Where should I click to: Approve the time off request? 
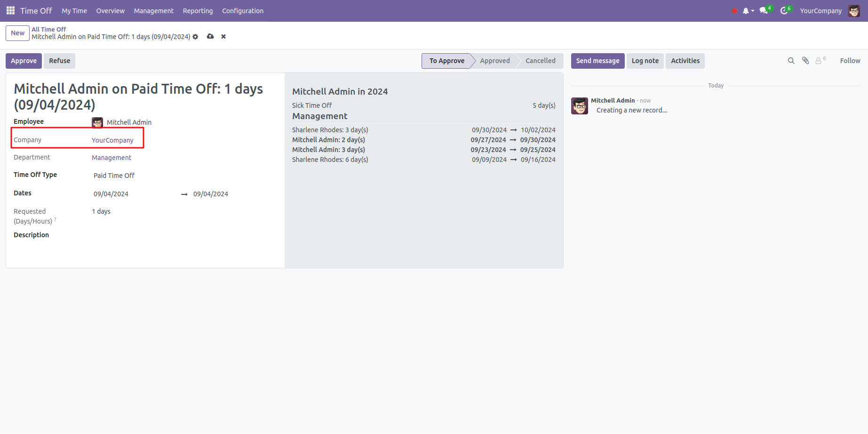pyautogui.click(x=24, y=61)
